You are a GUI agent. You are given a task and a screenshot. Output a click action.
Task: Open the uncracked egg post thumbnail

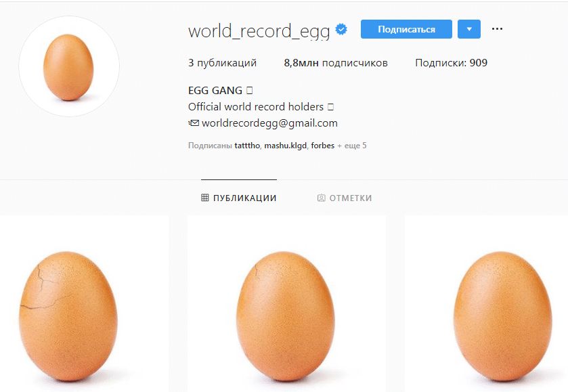[486, 303]
